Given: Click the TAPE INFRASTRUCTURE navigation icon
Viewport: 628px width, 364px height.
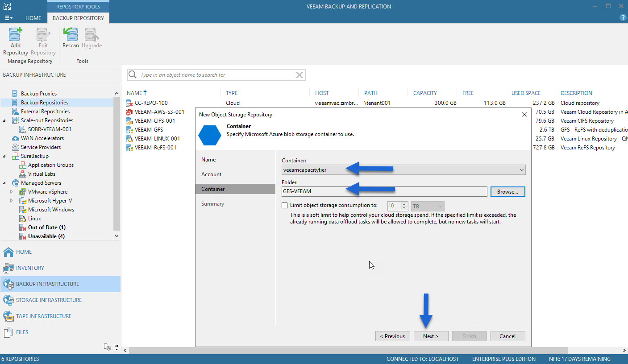Looking at the screenshot, I should [8, 316].
